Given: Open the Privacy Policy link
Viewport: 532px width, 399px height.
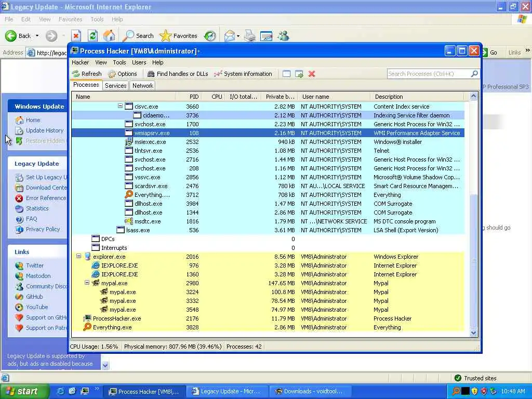Looking at the screenshot, I should click(x=43, y=229).
